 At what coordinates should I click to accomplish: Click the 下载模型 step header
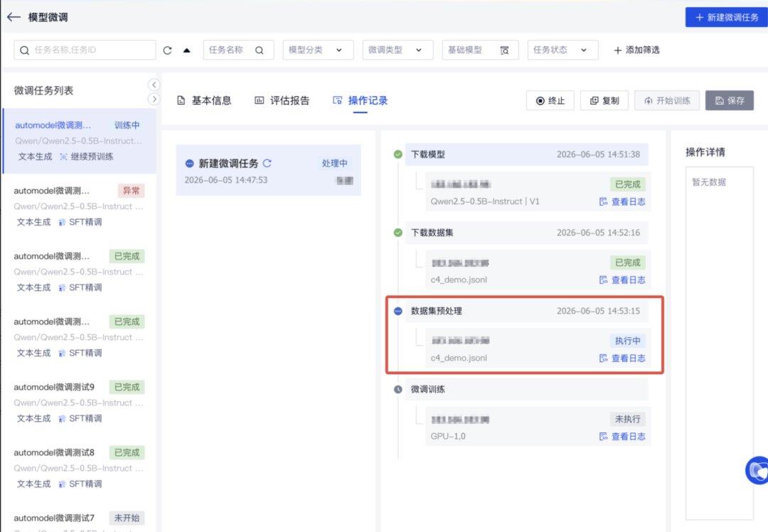point(526,154)
